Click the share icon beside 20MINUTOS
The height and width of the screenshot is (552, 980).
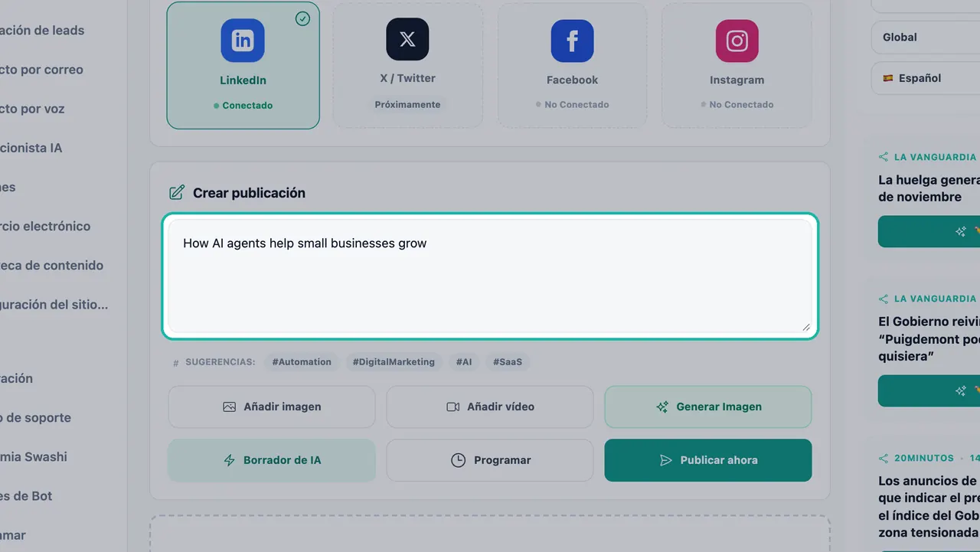click(884, 458)
